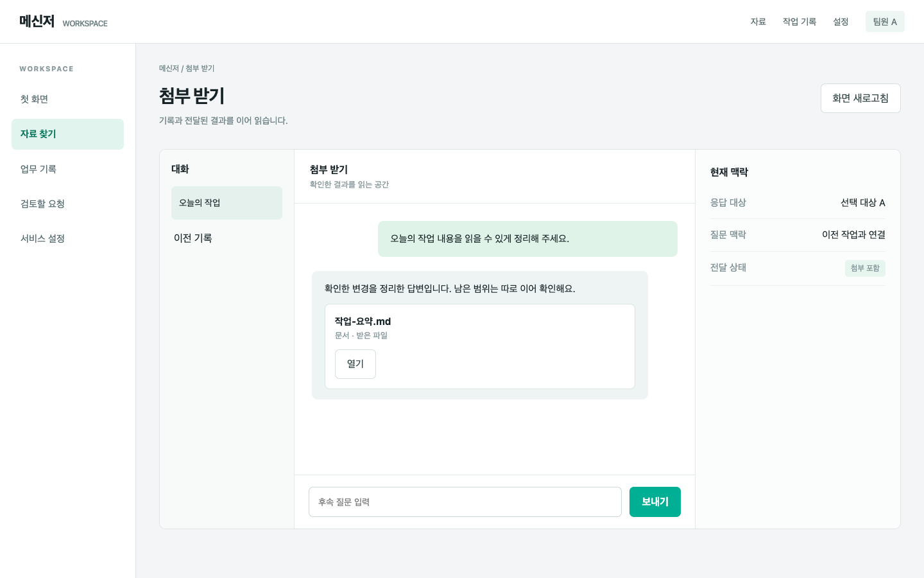Select 자료 찾기 in the sidebar
Viewport: 924px width, 578px height.
[67, 134]
